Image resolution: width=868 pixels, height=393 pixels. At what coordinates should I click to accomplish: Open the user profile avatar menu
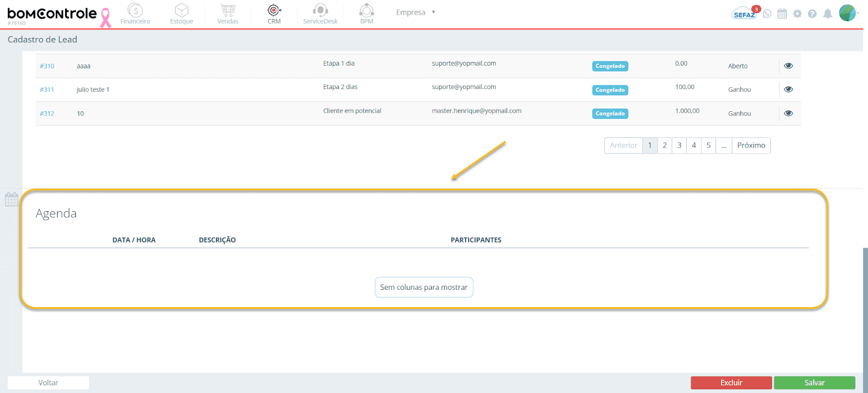[848, 13]
